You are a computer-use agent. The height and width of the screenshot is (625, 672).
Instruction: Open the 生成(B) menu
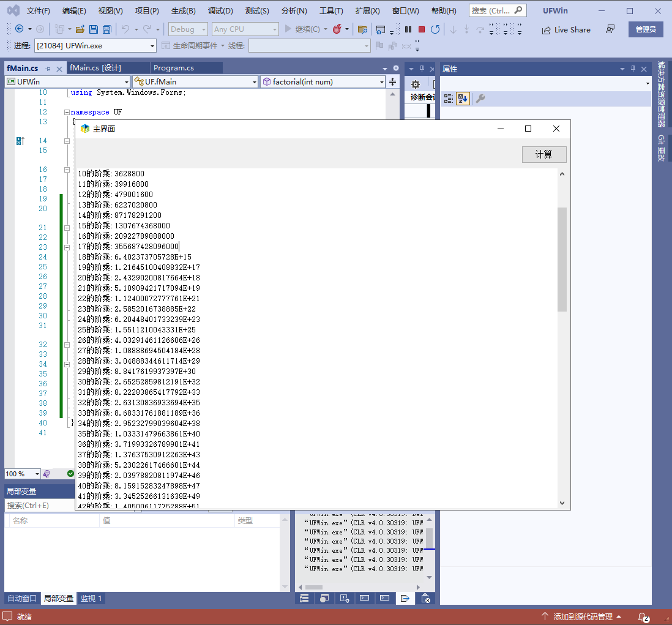tap(184, 11)
